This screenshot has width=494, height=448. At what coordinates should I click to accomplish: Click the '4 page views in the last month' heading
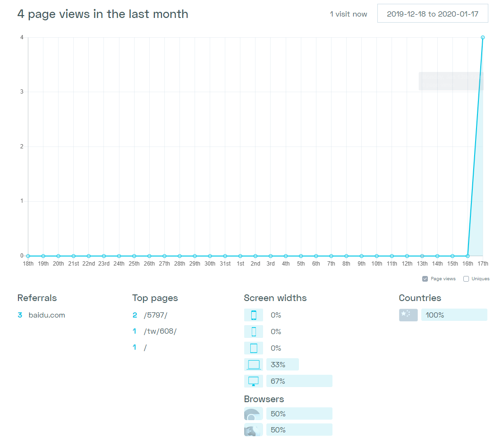coord(102,14)
